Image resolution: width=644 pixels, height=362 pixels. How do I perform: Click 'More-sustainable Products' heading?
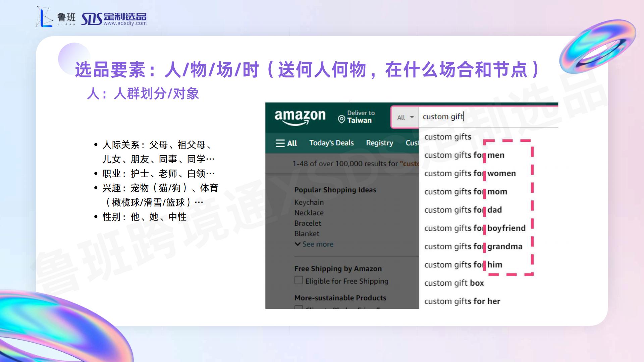pos(340,298)
